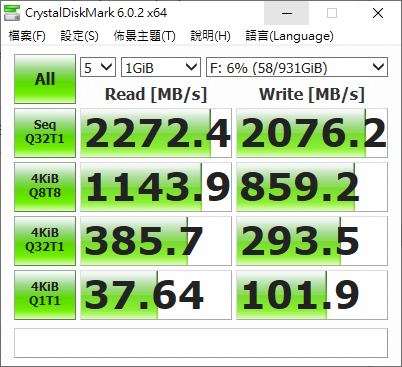Select the 4KiB Q32T1 write result 293.5
This screenshot has height=367, width=402.
coord(312,241)
